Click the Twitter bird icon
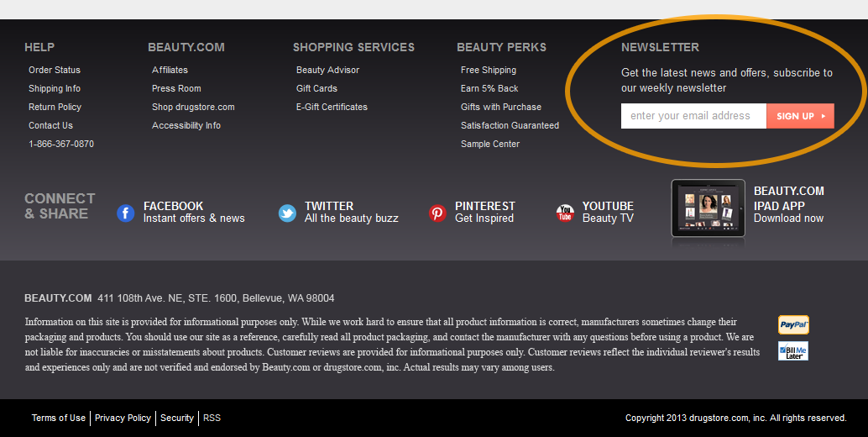Screen dimensions: 868x437 (x=287, y=213)
